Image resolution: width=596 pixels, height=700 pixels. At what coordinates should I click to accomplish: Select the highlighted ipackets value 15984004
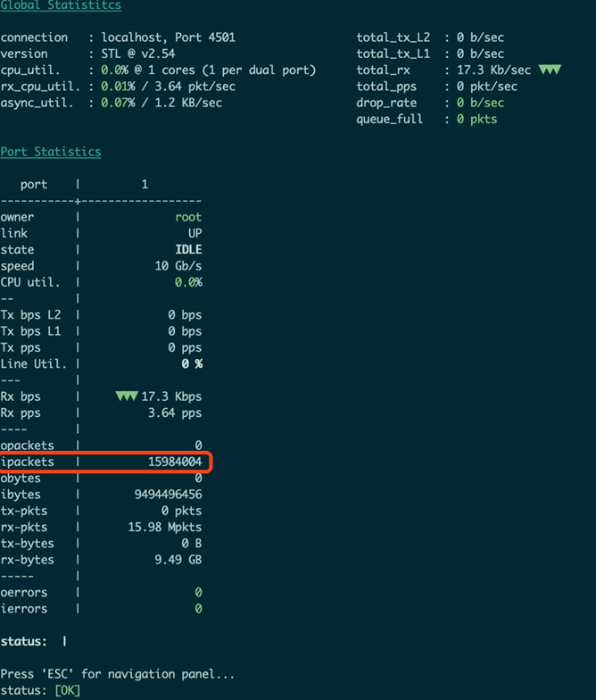(175, 462)
